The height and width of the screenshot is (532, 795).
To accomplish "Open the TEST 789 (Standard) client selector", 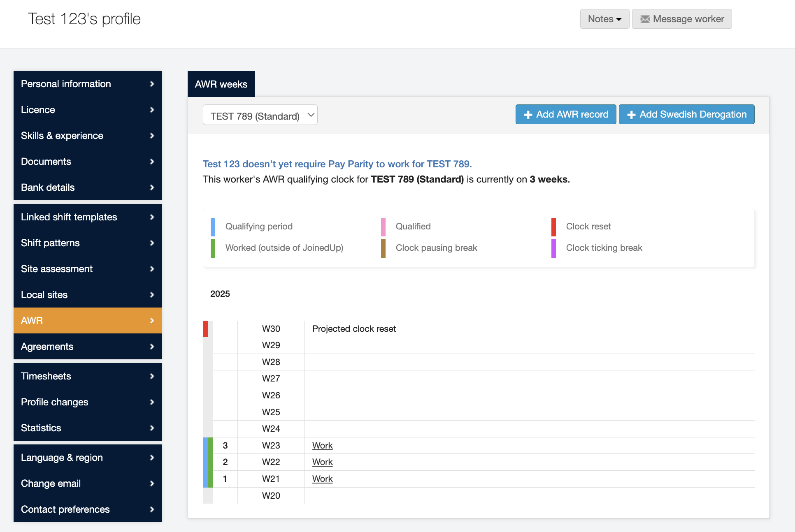I will coord(260,116).
